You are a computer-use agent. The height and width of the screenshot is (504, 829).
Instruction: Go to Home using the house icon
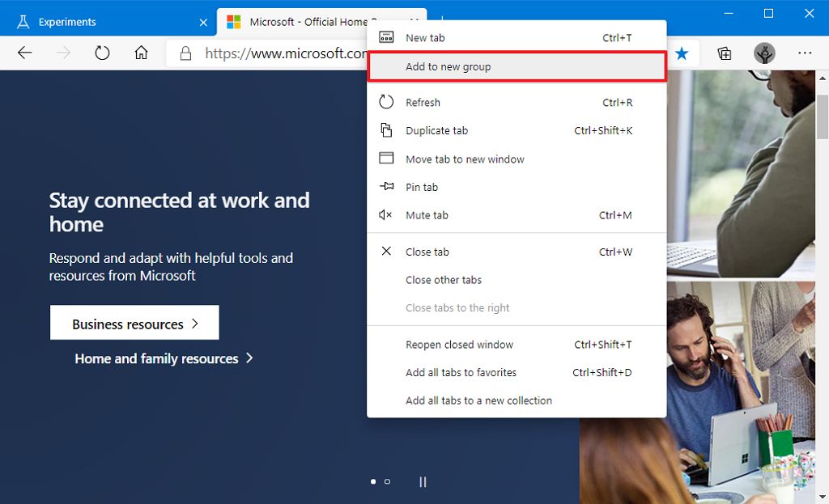(x=141, y=53)
